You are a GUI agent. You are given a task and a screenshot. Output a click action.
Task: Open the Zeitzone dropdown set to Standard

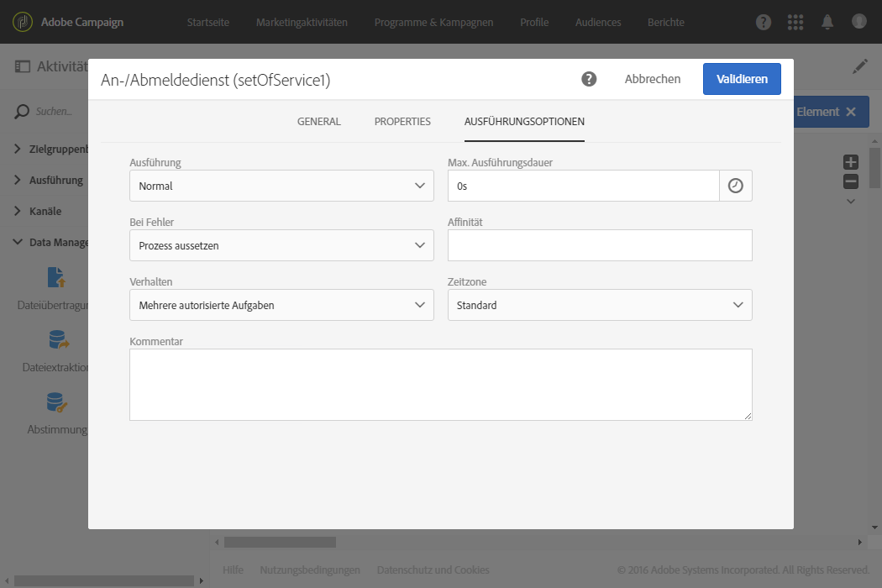pyautogui.click(x=600, y=305)
